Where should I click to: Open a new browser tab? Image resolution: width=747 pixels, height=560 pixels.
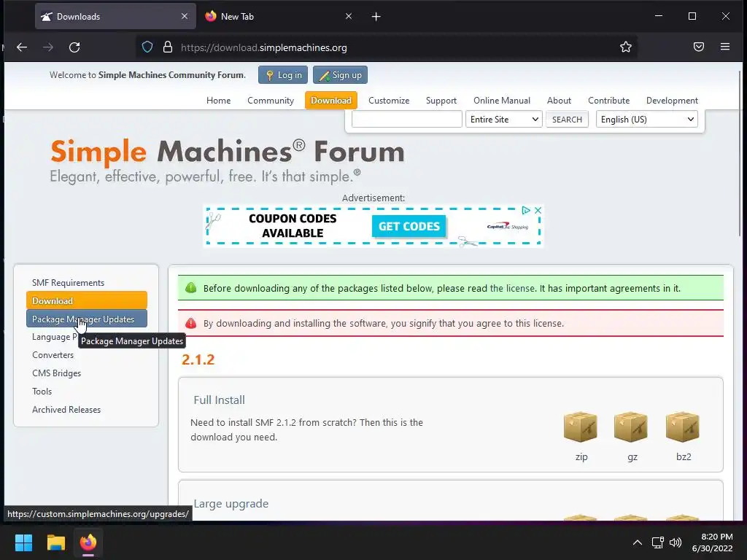[376, 17]
